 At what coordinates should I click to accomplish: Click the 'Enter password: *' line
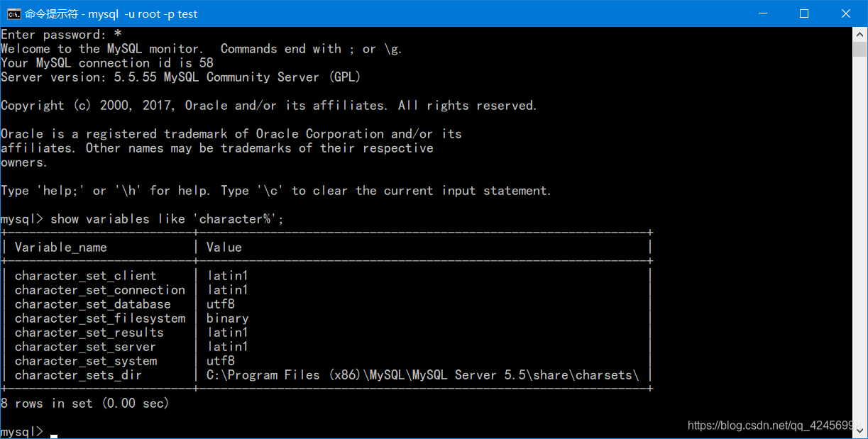click(61, 35)
